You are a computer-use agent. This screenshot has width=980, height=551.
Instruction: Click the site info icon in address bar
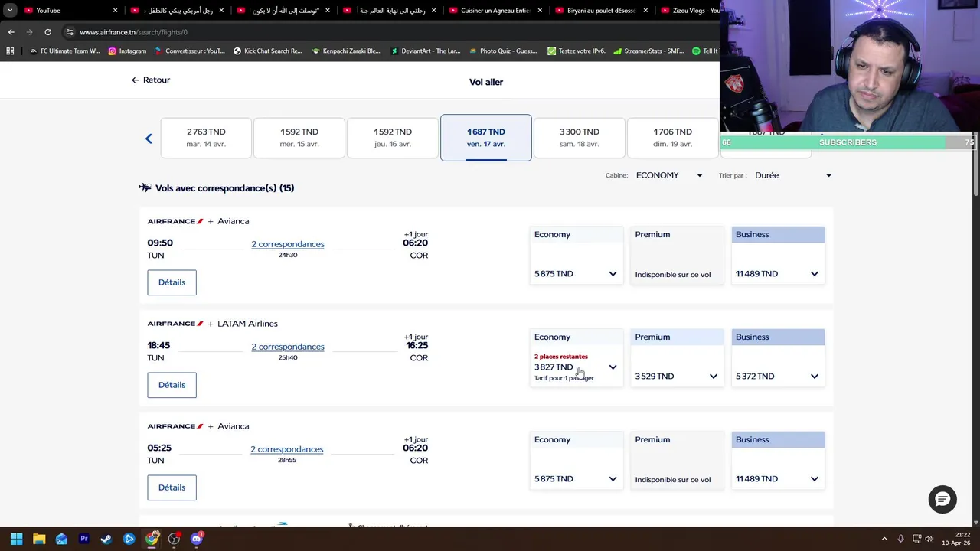[70, 32]
